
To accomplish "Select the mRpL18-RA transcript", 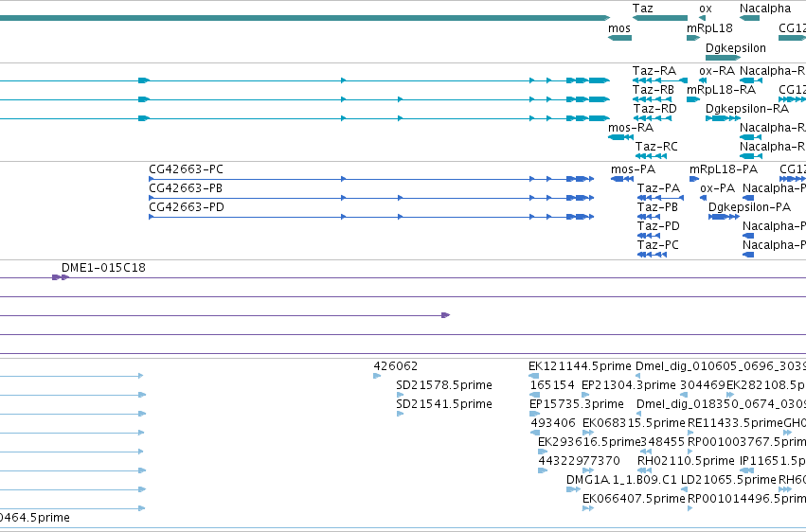I will (x=693, y=99).
